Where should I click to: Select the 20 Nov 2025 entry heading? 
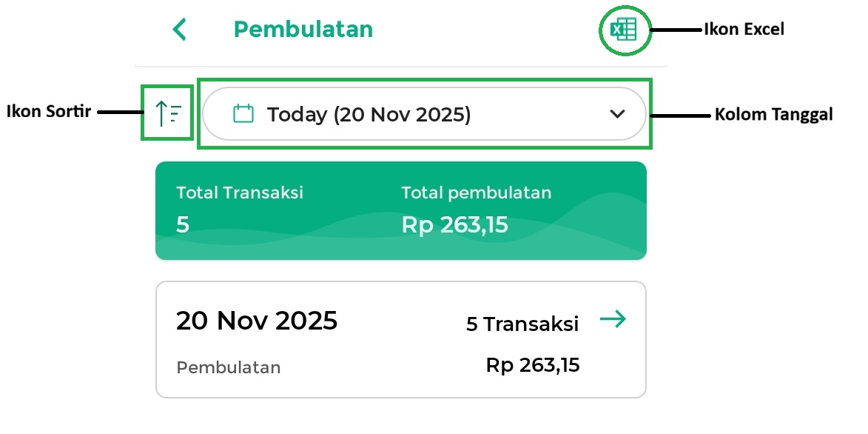coord(257,321)
